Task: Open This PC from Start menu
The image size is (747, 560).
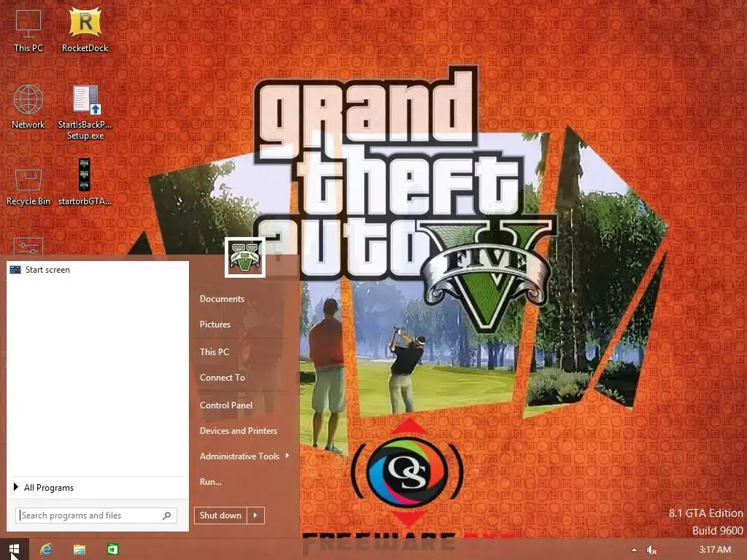Action: pos(214,352)
